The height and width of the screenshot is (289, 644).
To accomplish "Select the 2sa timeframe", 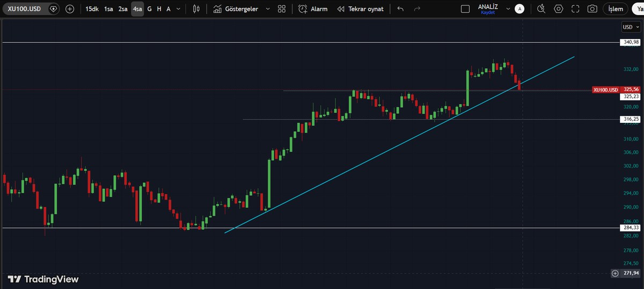I will pos(123,9).
